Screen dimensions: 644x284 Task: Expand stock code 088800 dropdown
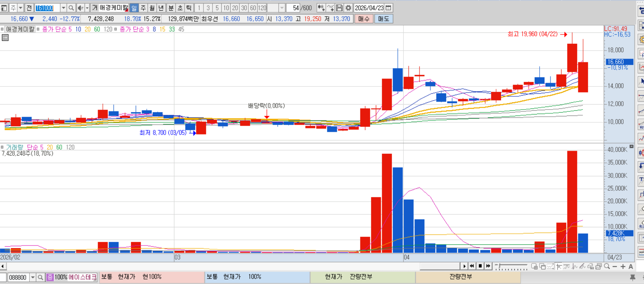point(33,278)
